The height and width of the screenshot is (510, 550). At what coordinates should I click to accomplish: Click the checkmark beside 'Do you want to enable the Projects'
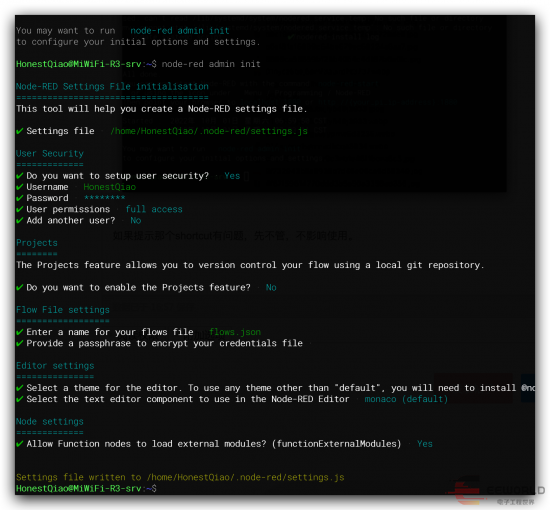[x=20, y=288]
